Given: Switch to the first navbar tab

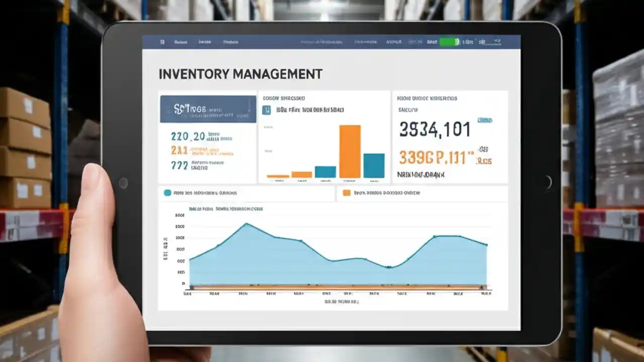Looking at the screenshot, I should click(181, 42).
